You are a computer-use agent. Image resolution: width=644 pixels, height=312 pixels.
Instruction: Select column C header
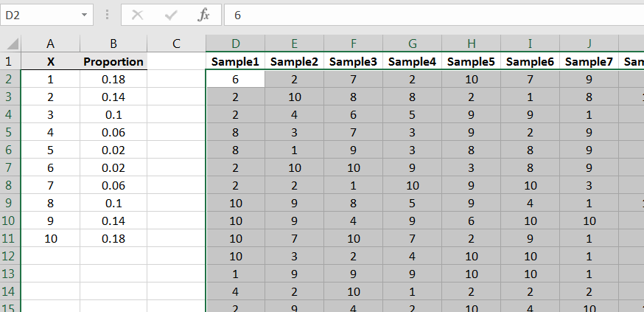point(176,44)
